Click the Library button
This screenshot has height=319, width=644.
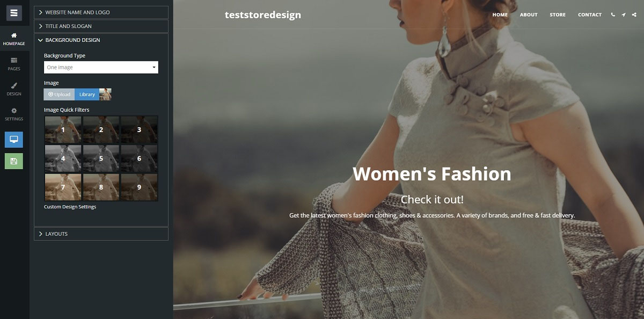[x=87, y=95]
